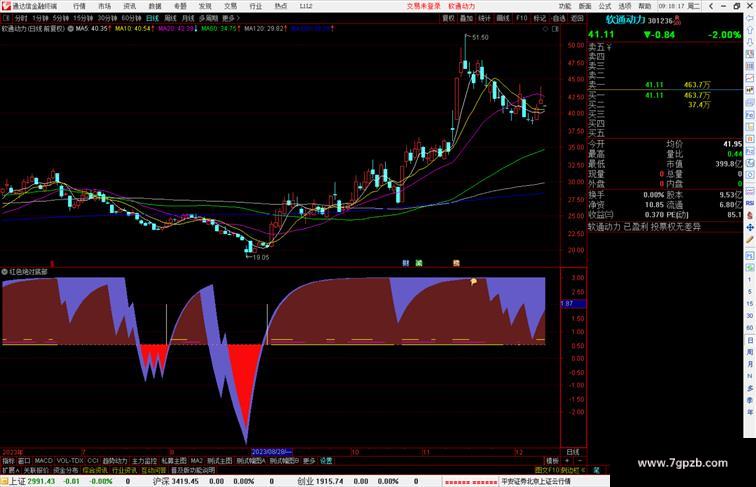Select the CCI indicator tab
Screen dimensions: 756x487
pyautogui.click(x=93, y=461)
